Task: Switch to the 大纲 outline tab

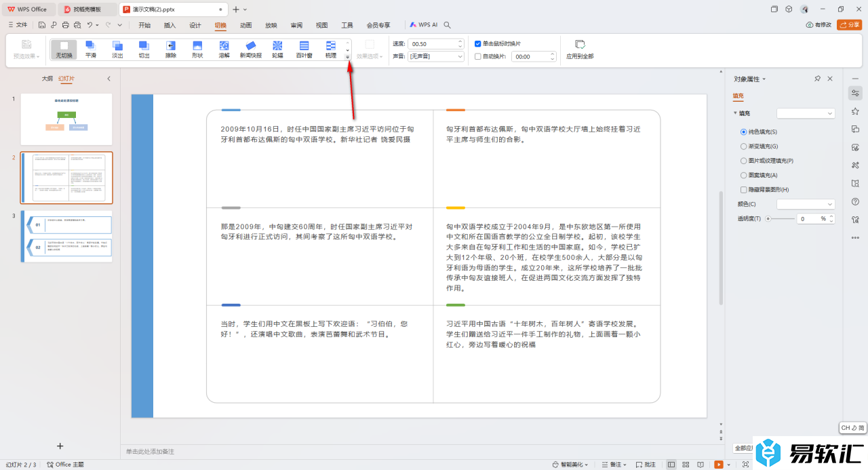Action: click(x=47, y=79)
